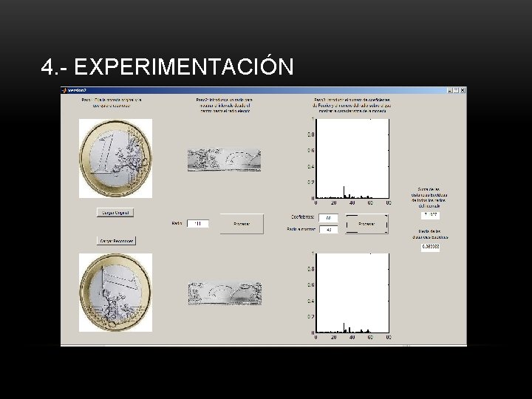
Task: Click the Paso 3 instruction text
Action: [x=352, y=105]
